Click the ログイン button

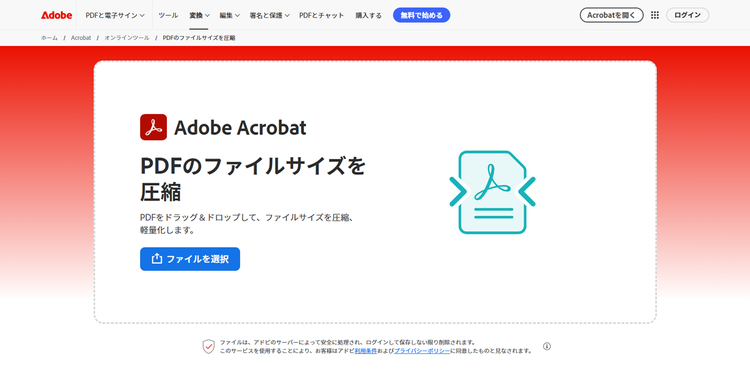[x=687, y=15]
